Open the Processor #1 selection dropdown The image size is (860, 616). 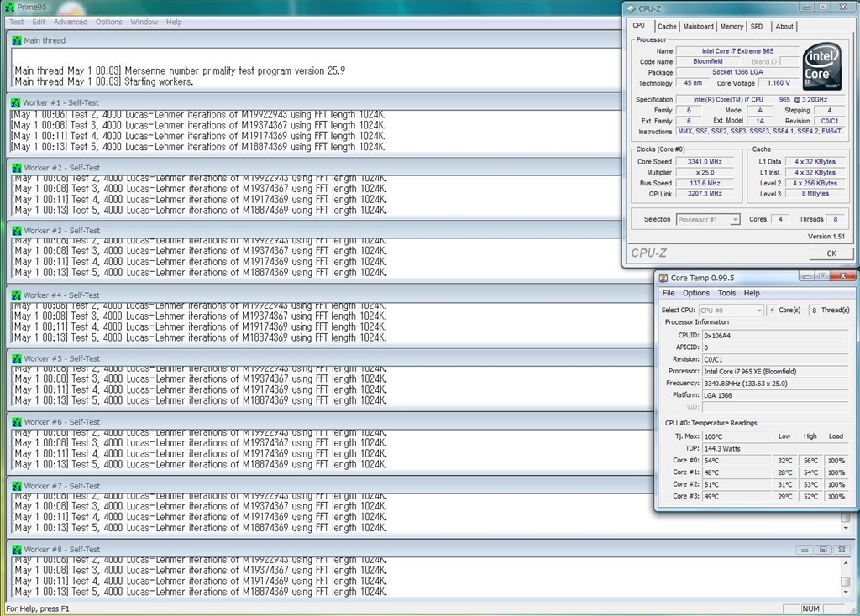pos(708,220)
